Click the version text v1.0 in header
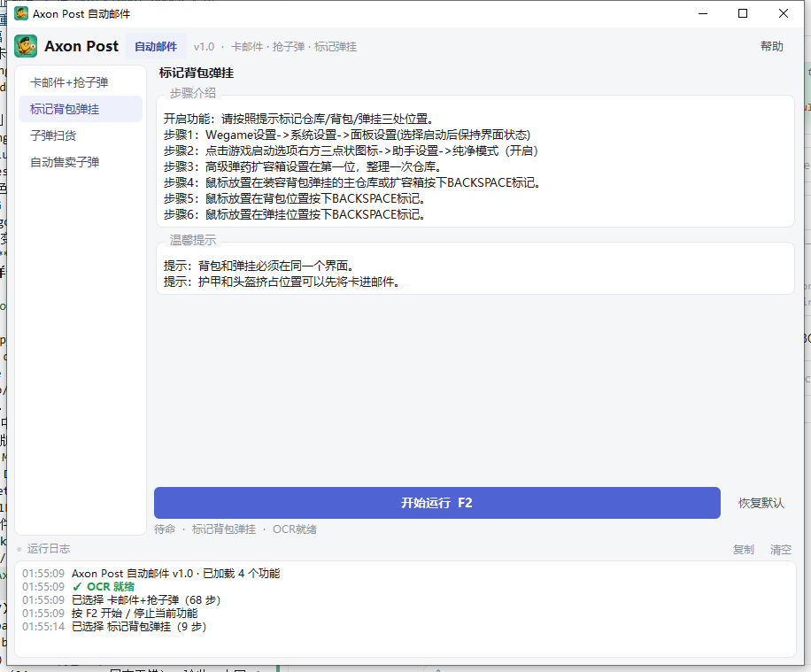Viewport: 811px width, 672px height. (204, 47)
